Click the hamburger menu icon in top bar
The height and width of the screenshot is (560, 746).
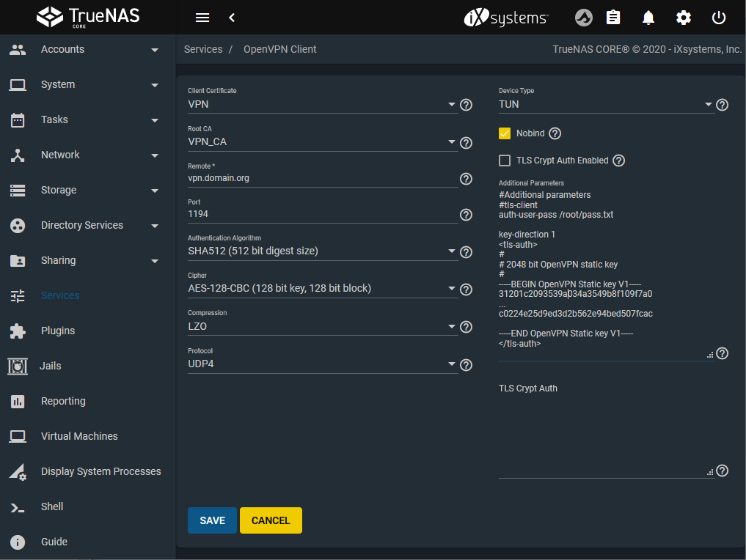tap(202, 18)
